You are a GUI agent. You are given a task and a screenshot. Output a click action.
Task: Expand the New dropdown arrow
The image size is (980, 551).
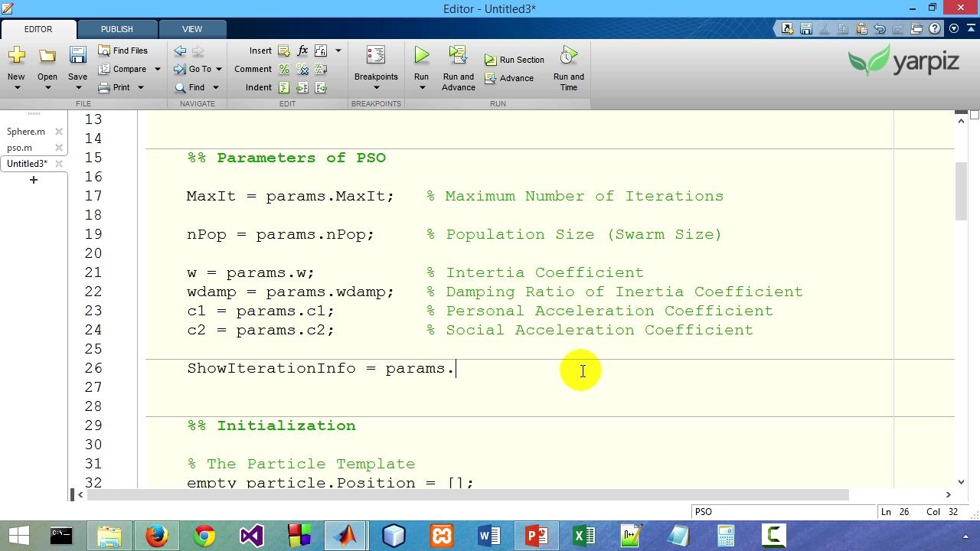click(16, 88)
